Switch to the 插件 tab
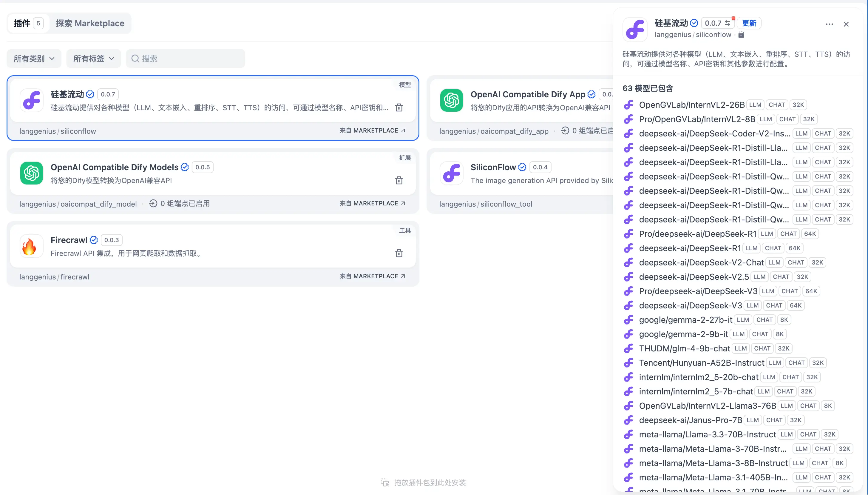Image resolution: width=868 pixels, height=495 pixels. pyautogui.click(x=29, y=23)
